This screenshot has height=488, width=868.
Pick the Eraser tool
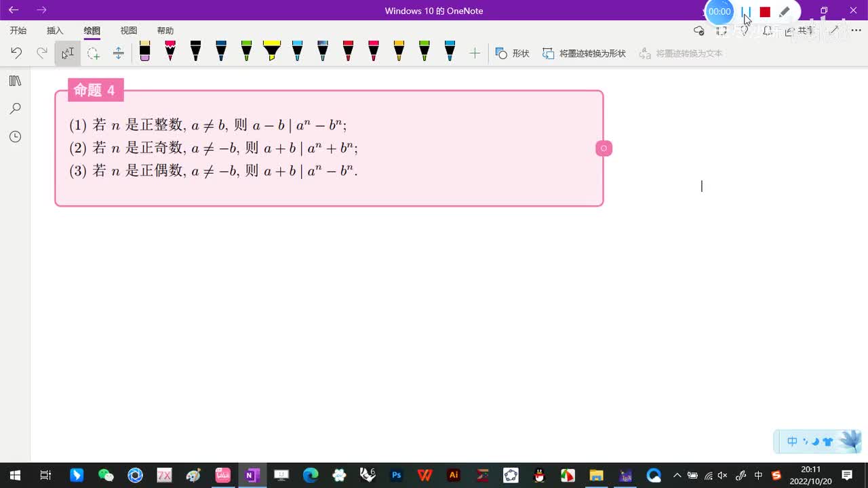click(144, 52)
